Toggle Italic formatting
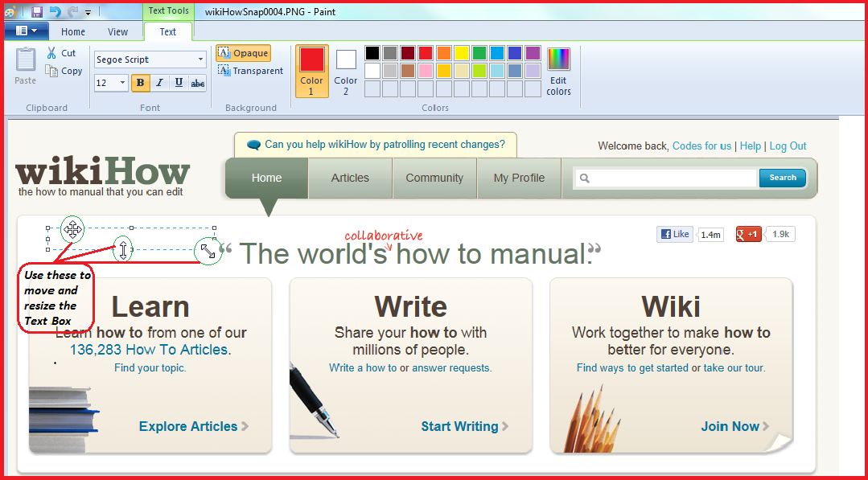Image resolution: width=868 pixels, height=480 pixels. click(159, 83)
